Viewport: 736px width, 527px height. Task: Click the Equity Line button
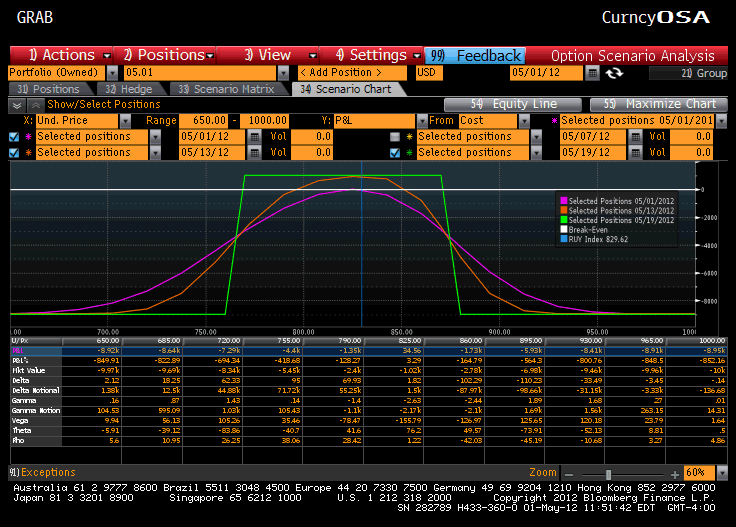[513, 104]
